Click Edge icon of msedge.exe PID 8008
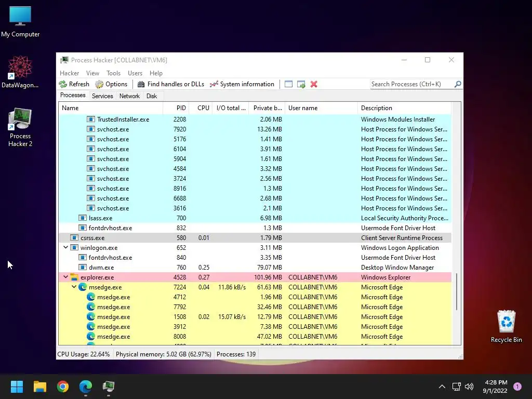The height and width of the screenshot is (399, 532). pos(90,336)
